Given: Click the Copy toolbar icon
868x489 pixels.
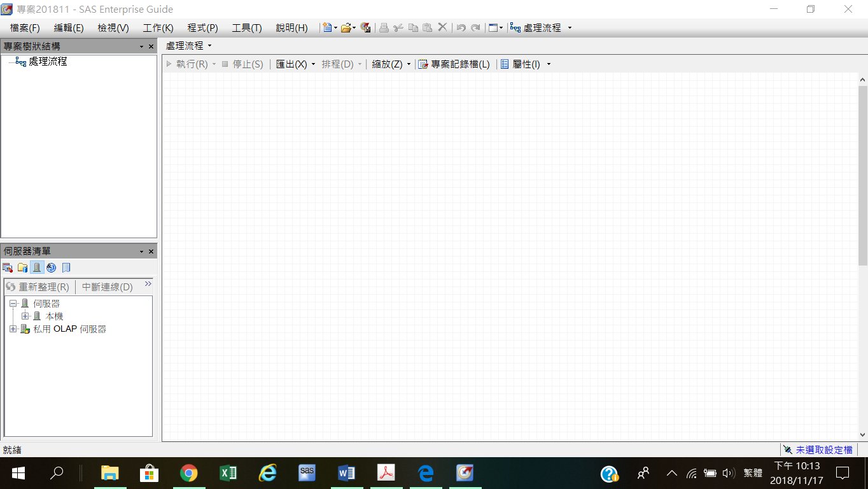Looking at the screenshot, I should click(413, 28).
